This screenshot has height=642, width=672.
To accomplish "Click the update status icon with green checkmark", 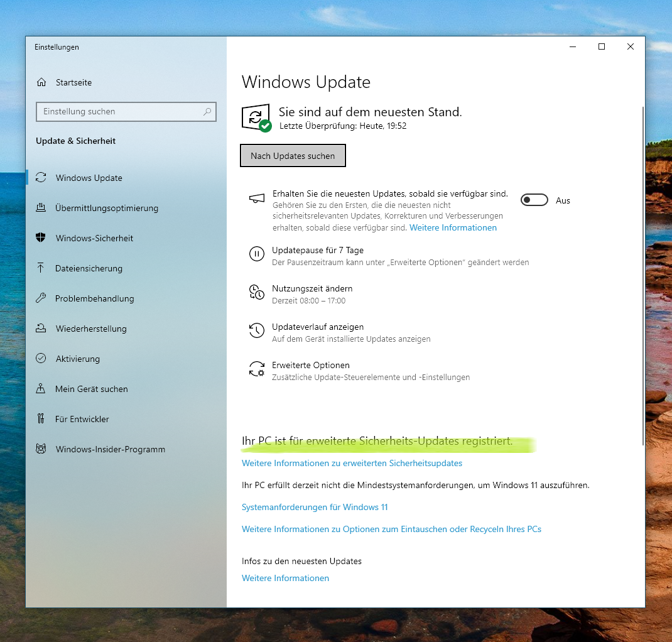I will coord(256,118).
